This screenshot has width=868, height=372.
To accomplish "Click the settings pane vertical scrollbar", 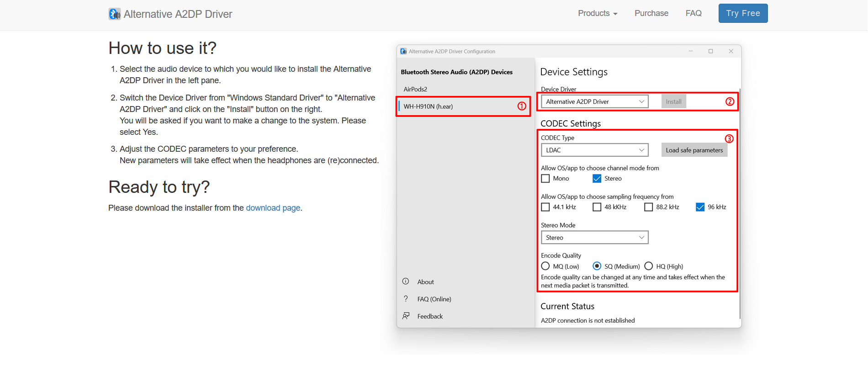I will pos(740,203).
